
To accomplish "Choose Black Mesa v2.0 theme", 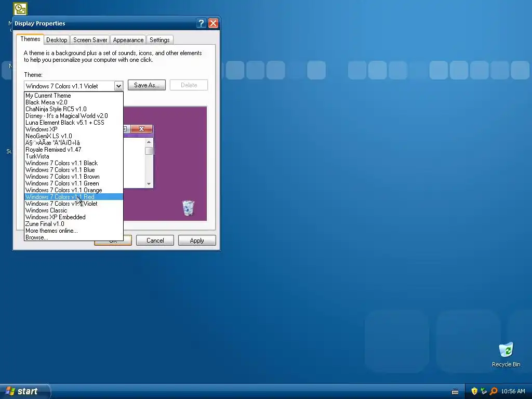I will coord(74,102).
